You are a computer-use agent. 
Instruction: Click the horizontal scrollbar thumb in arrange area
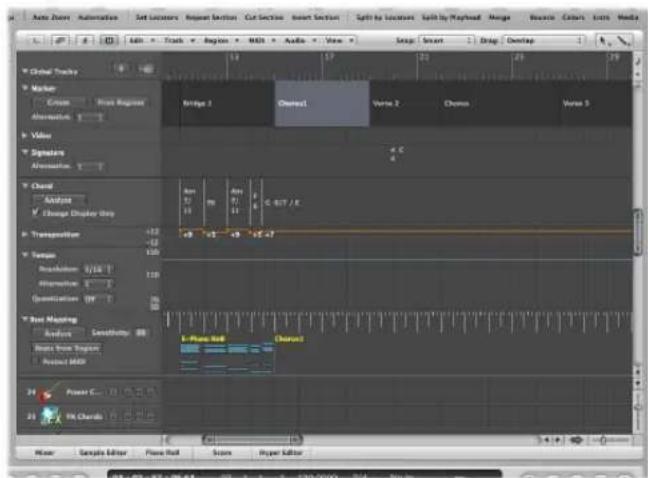253,439
